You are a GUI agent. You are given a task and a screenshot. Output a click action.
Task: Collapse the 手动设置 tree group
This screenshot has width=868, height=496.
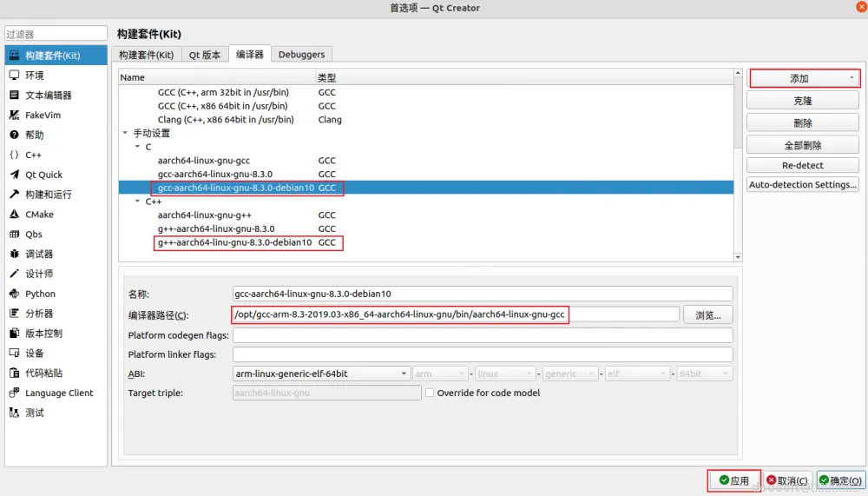coord(125,133)
